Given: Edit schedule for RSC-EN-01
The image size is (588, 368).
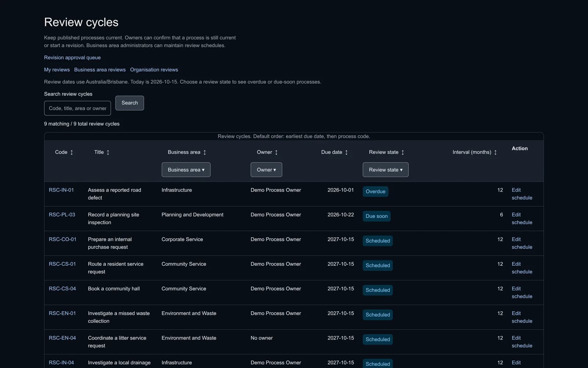Looking at the screenshot, I should point(522,317).
